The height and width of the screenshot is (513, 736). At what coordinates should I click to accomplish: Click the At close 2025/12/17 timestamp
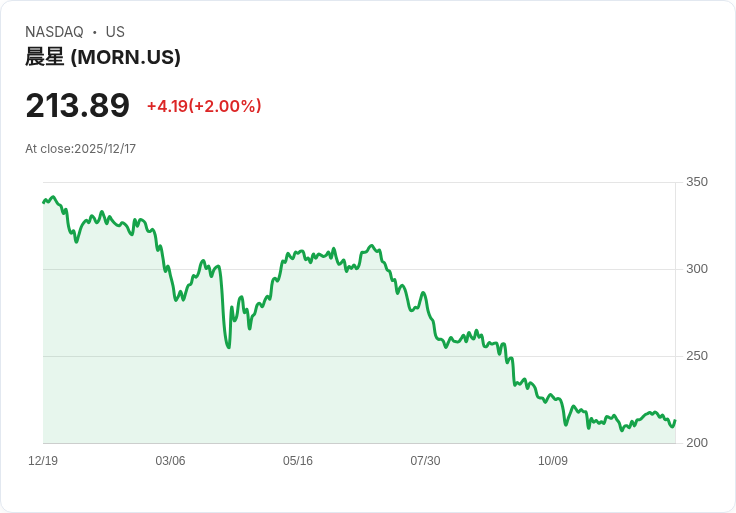pos(80,149)
